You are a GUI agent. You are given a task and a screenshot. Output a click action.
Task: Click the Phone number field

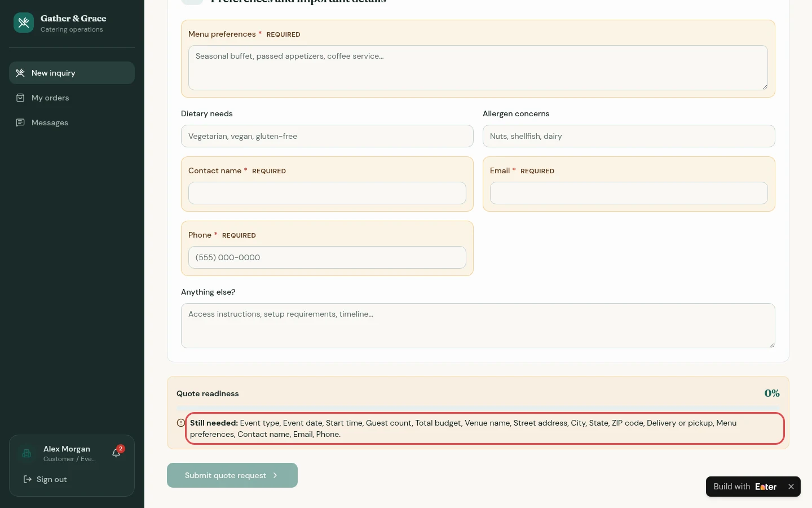(327, 257)
